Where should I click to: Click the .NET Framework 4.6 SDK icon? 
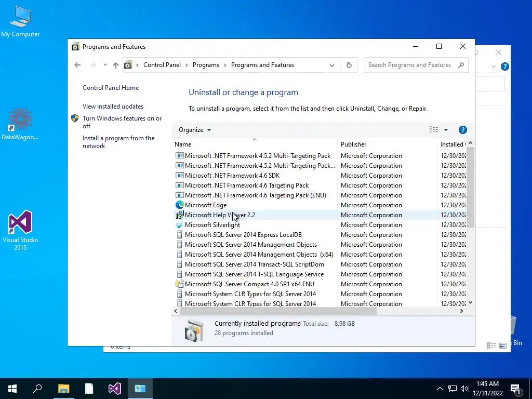pyautogui.click(x=179, y=176)
